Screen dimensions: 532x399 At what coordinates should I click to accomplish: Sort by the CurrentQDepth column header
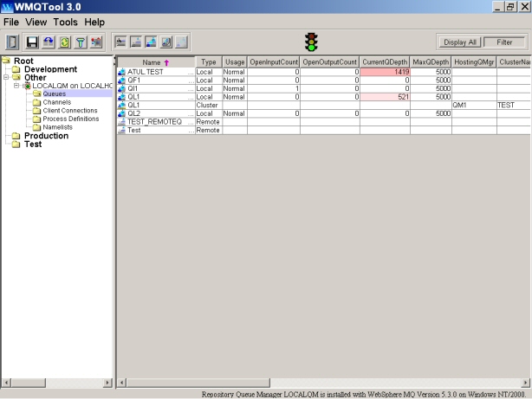(x=385, y=62)
